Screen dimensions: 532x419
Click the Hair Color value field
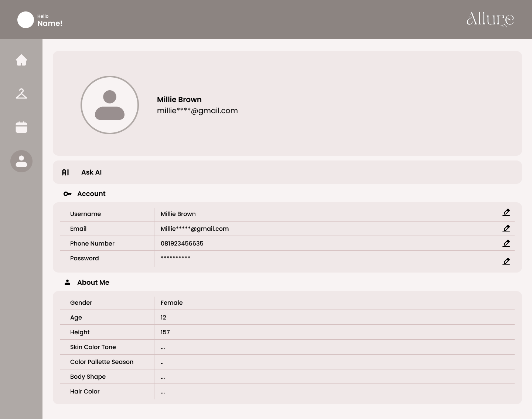[163, 392]
